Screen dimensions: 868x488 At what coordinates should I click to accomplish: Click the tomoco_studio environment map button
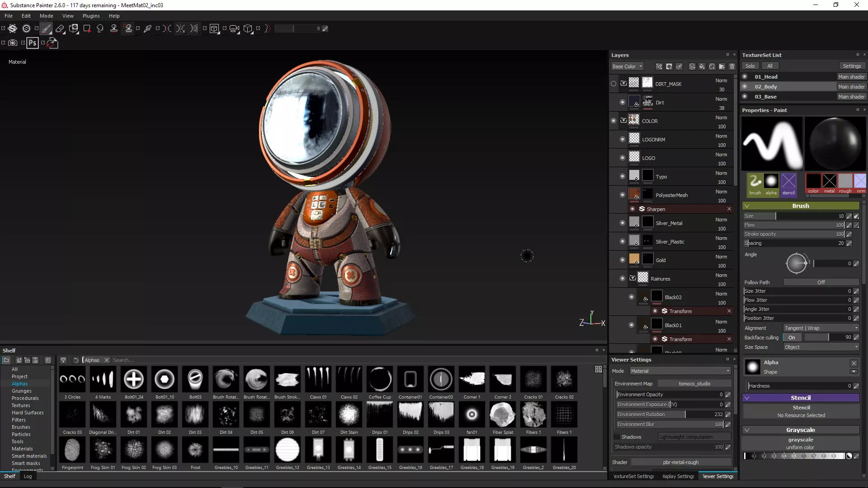pyautogui.click(x=694, y=384)
